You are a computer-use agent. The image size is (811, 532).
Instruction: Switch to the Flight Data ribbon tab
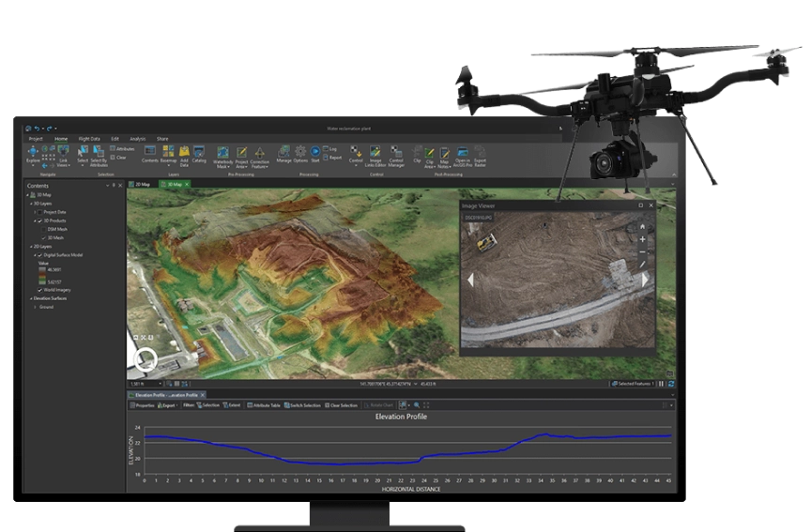pos(90,139)
